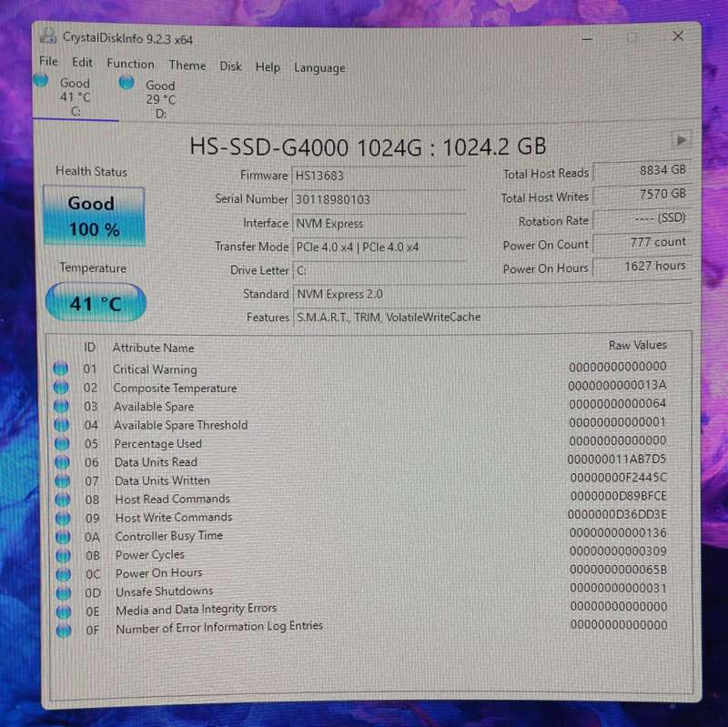
Task: Click the status icon for Critical Warning
Action: [x=60, y=369]
